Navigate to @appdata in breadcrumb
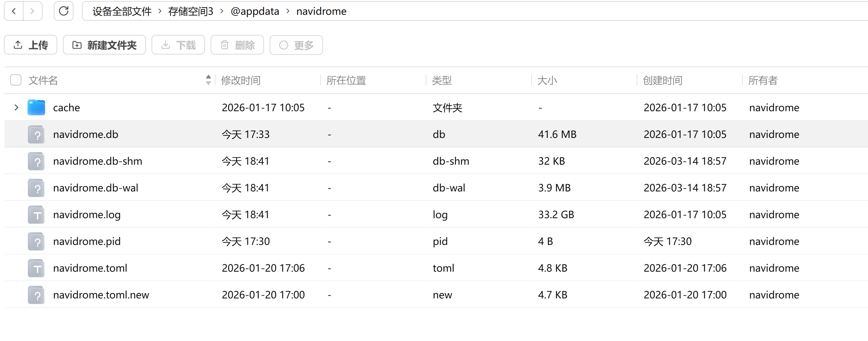The width and height of the screenshot is (868, 341). (256, 11)
